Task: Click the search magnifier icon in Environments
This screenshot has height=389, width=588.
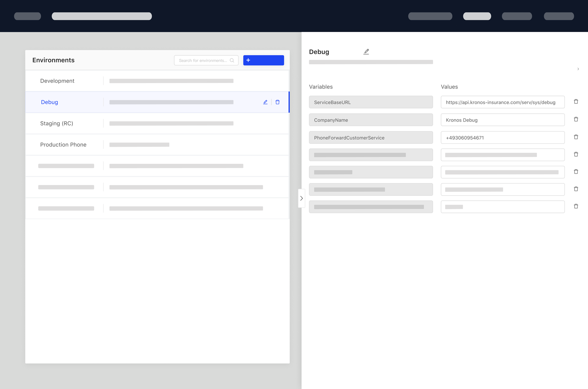Action: [x=232, y=60]
